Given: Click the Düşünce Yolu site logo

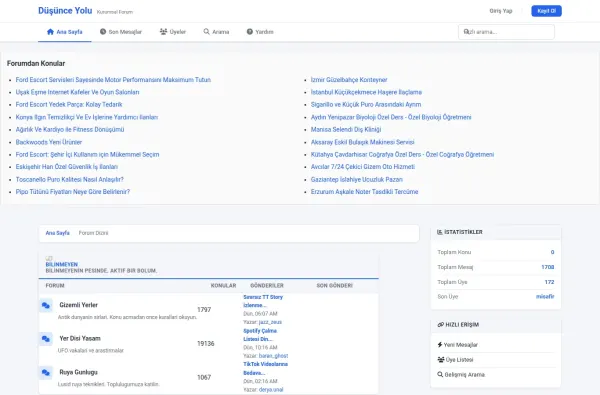Looking at the screenshot, I should tap(65, 11).
